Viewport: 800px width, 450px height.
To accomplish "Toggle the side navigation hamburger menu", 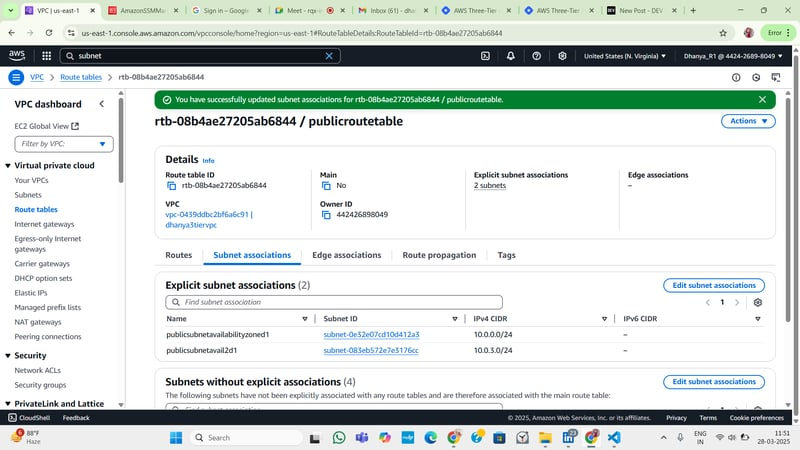I will pos(16,78).
